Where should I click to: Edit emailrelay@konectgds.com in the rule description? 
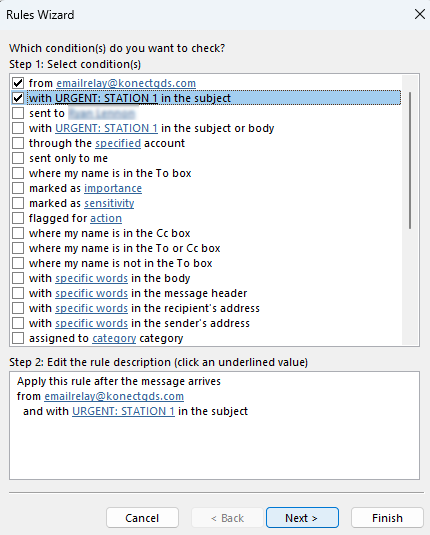point(114,396)
